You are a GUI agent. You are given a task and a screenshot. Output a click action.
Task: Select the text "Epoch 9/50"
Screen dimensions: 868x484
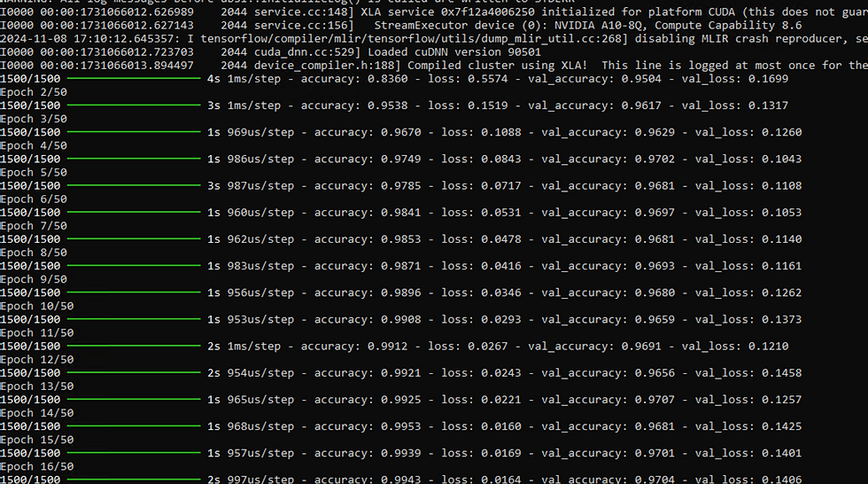(34, 279)
